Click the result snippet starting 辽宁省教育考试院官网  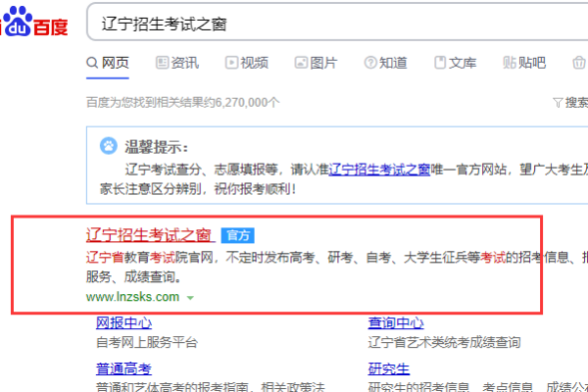point(337,268)
